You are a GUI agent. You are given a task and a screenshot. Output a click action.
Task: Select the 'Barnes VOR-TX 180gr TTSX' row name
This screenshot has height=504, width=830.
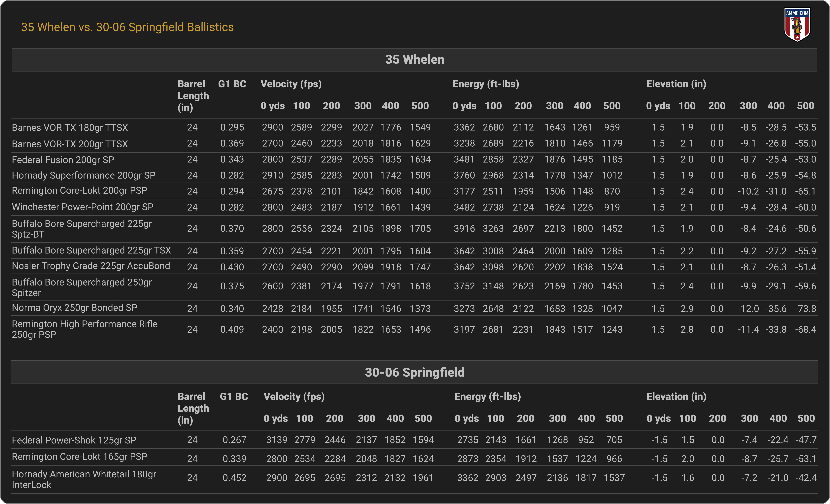pyautogui.click(x=70, y=128)
